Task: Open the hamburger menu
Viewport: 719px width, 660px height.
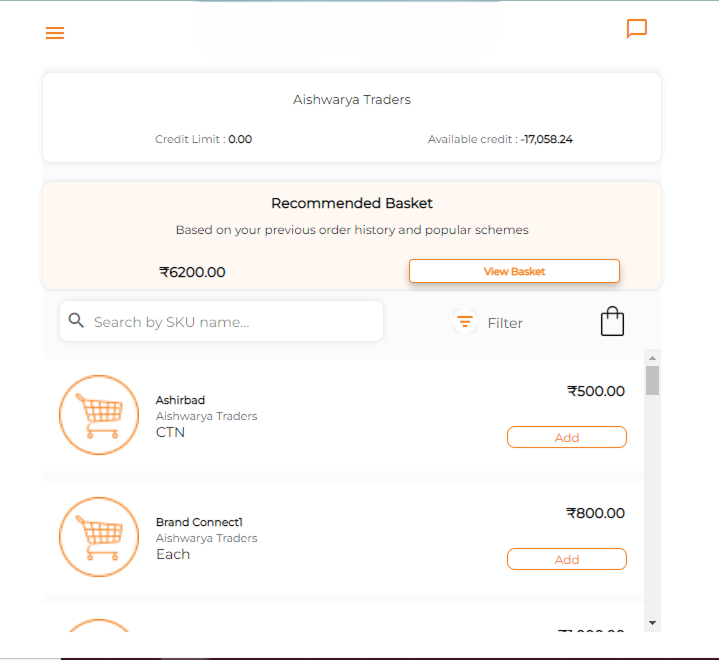Action: point(55,33)
